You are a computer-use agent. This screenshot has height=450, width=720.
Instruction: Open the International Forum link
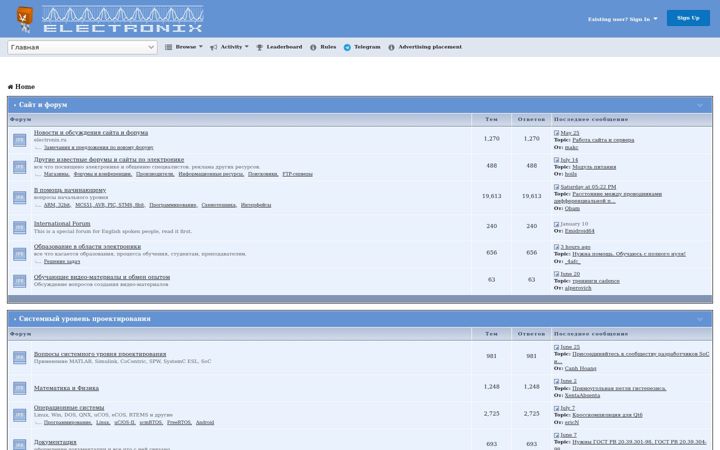click(62, 224)
